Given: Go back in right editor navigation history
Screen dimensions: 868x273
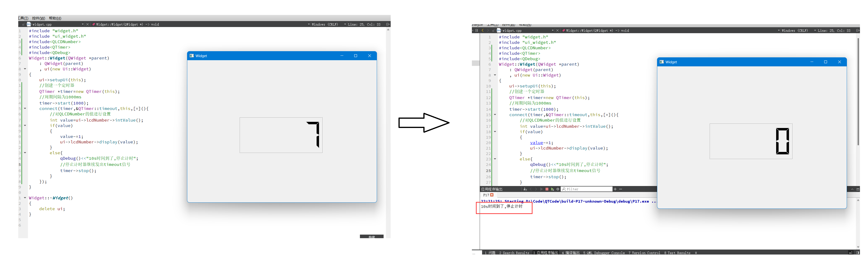Looking at the screenshot, I should pyautogui.click(x=483, y=30).
